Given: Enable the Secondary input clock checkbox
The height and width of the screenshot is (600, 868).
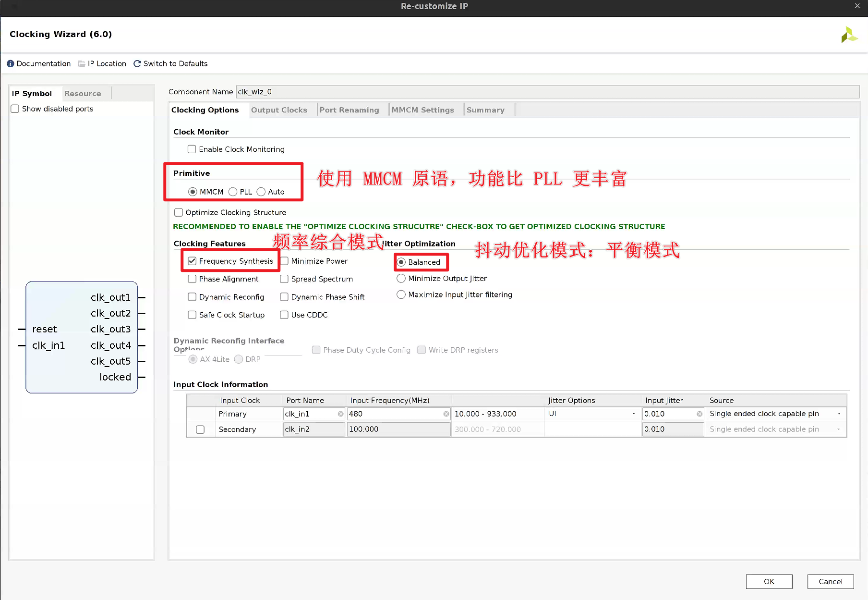Looking at the screenshot, I should pyautogui.click(x=200, y=429).
